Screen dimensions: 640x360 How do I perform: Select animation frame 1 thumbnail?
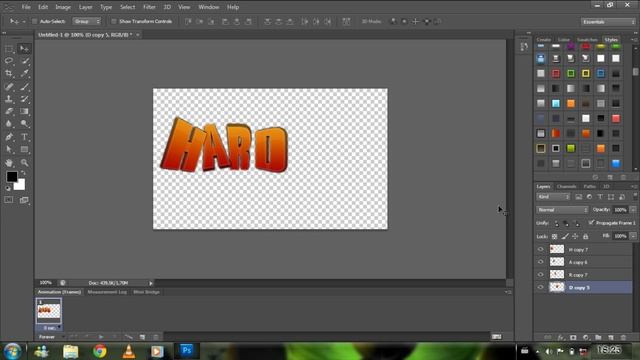point(49,312)
